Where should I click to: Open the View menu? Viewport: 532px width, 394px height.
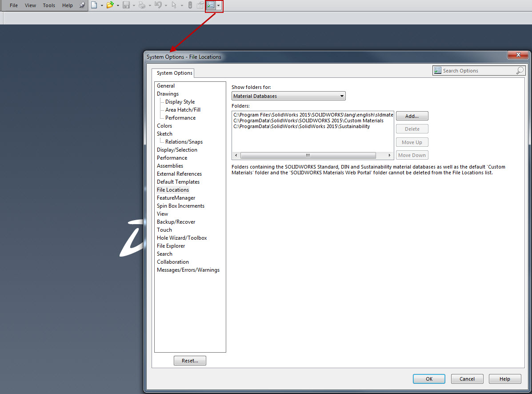click(x=30, y=5)
